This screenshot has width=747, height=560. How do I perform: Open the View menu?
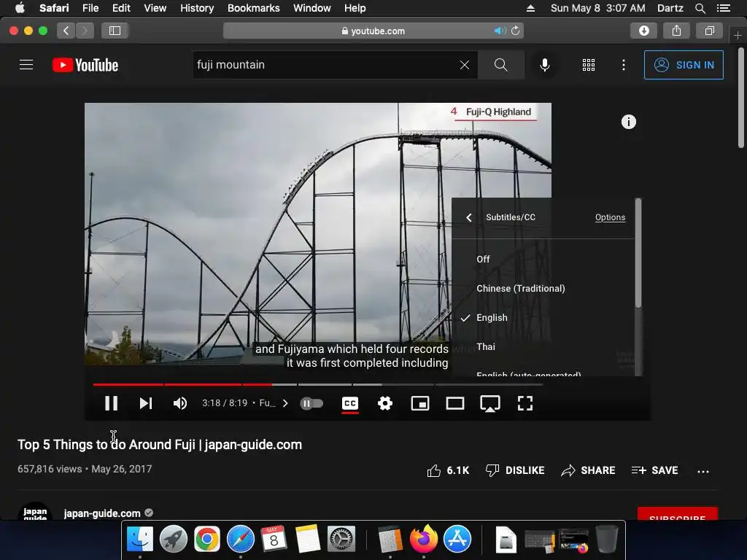[x=155, y=8]
